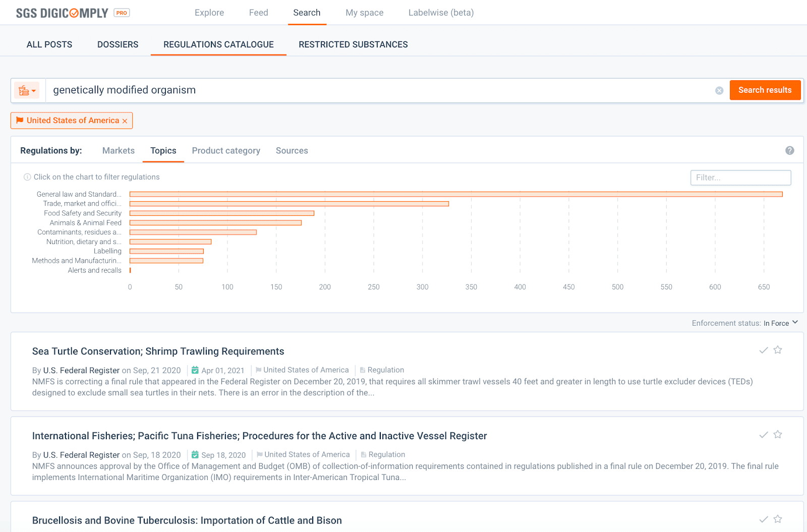Clear the search query with the X icon
Image resolution: width=807 pixels, height=532 pixels.
click(x=719, y=91)
